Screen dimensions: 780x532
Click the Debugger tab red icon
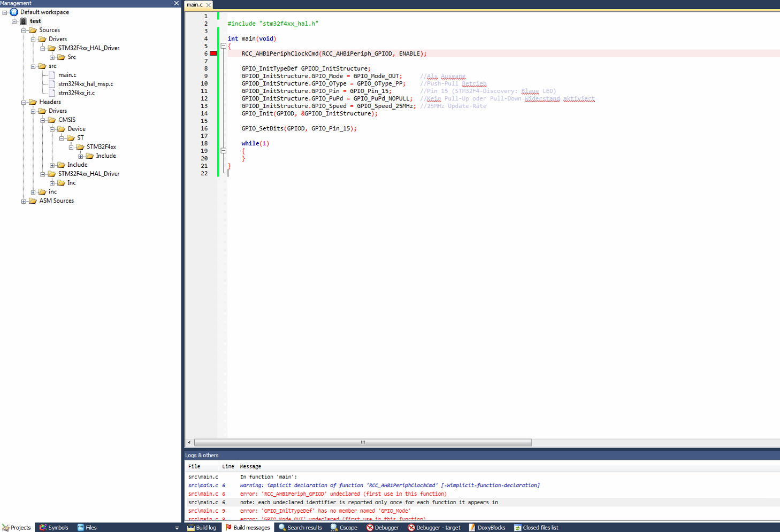click(x=370, y=528)
